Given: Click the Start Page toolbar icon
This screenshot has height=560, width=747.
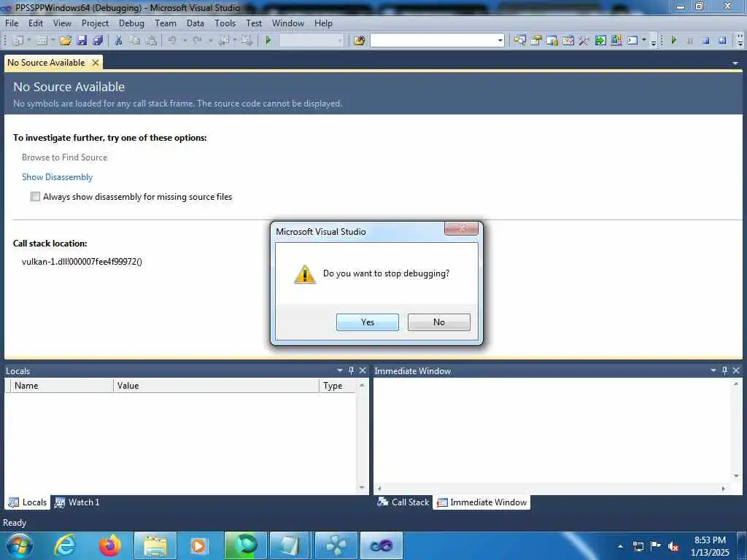Looking at the screenshot, I should click(568, 41).
